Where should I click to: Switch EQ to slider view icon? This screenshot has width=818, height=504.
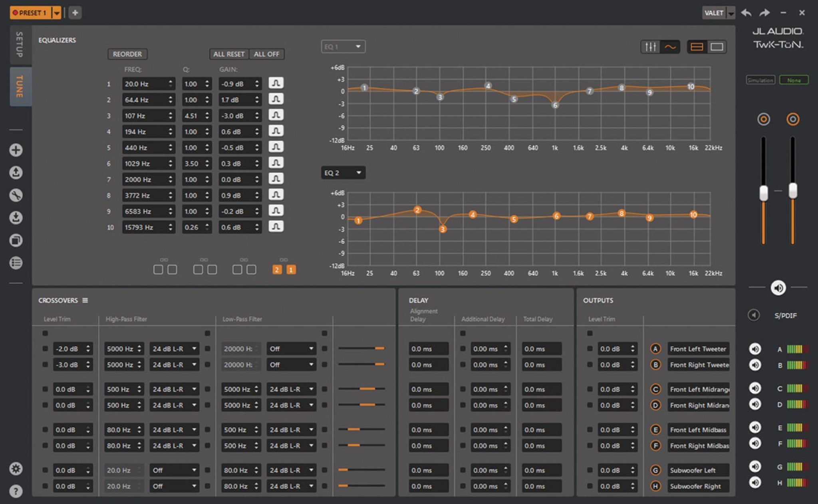[650, 47]
